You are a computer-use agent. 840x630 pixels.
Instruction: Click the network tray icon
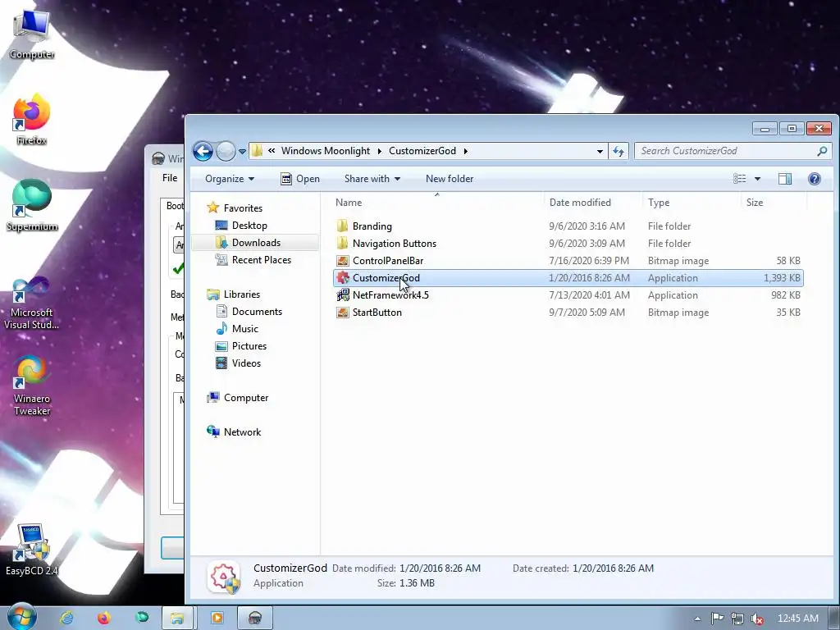(x=737, y=619)
